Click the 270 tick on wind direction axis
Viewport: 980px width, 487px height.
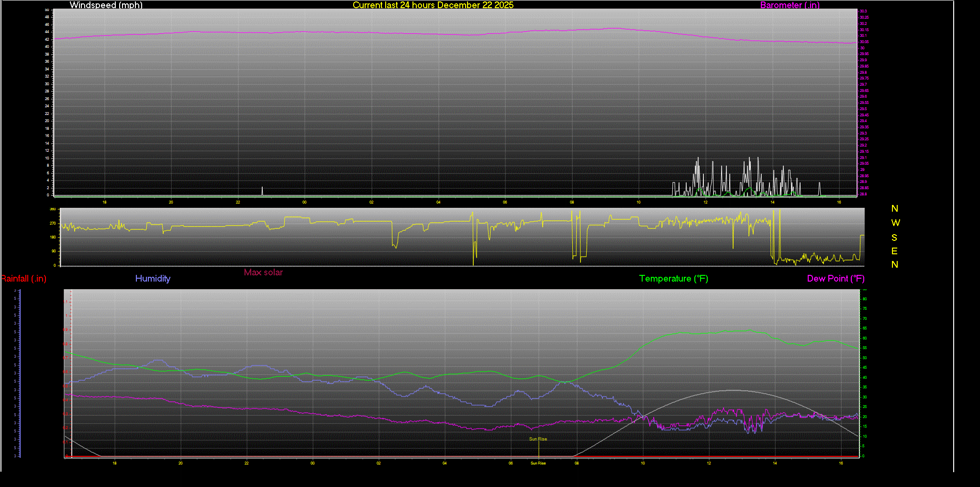[x=53, y=224]
